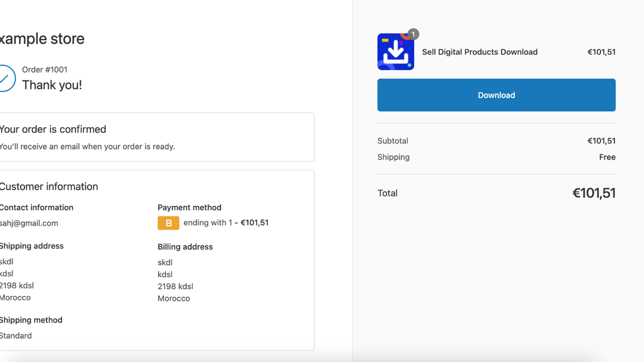The height and width of the screenshot is (362, 644).
Task: Select Morocco in the Billing address
Action: pyautogui.click(x=174, y=299)
